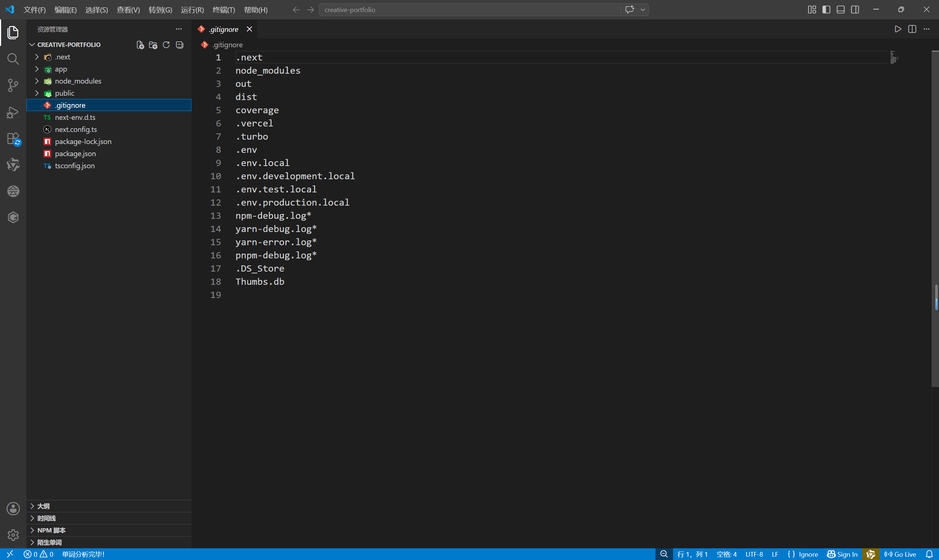
Task: Open explorer views and more actions menu
Action: (x=179, y=29)
